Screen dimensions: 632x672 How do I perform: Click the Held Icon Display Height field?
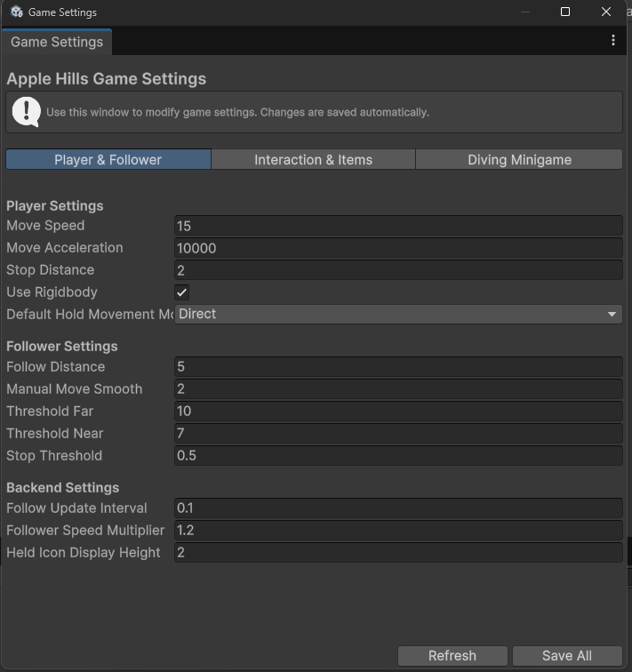tap(398, 553)
